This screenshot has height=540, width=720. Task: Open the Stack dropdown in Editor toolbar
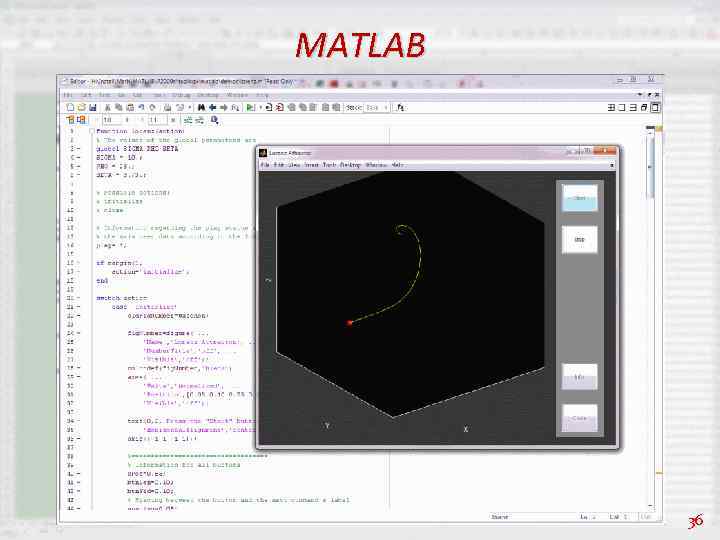[x=377, y=107]
